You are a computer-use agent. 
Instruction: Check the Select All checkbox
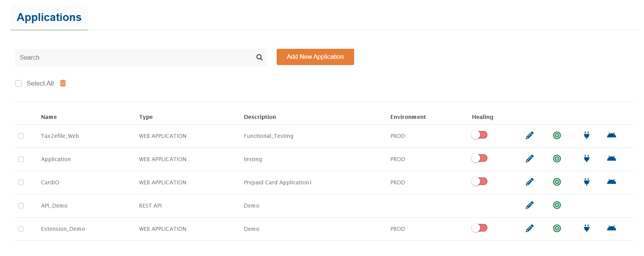pos(18,84)
